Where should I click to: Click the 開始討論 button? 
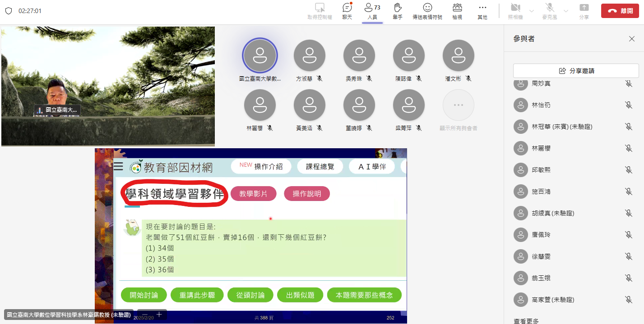tap(144, 295)
